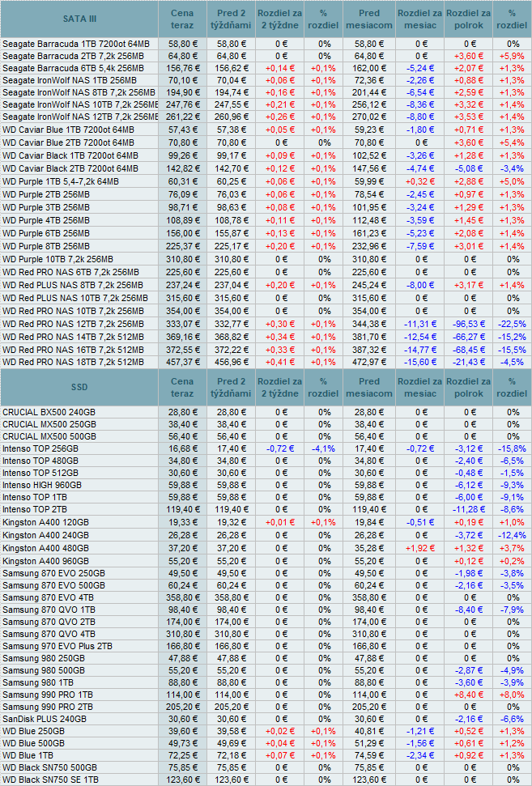The width and height of the screenshot is (532, 786).
Task: Click the -4,1% two-week percent value
Action: (323, 449)
